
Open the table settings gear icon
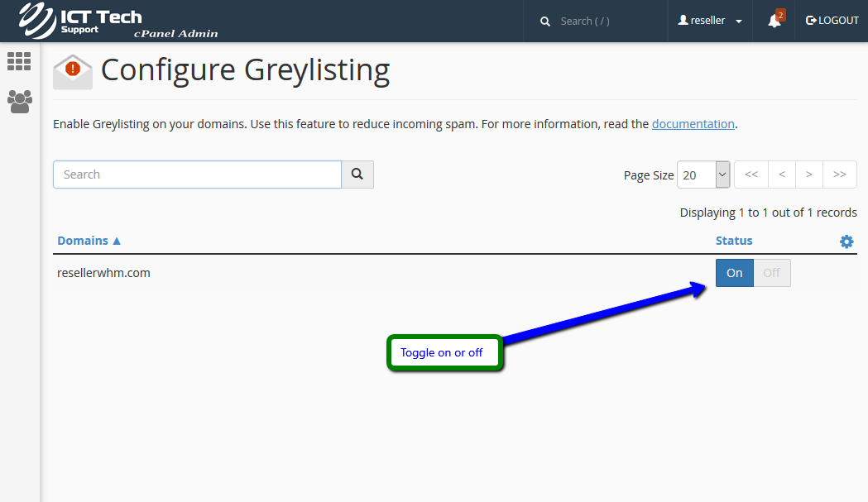(x=846, y=241)
